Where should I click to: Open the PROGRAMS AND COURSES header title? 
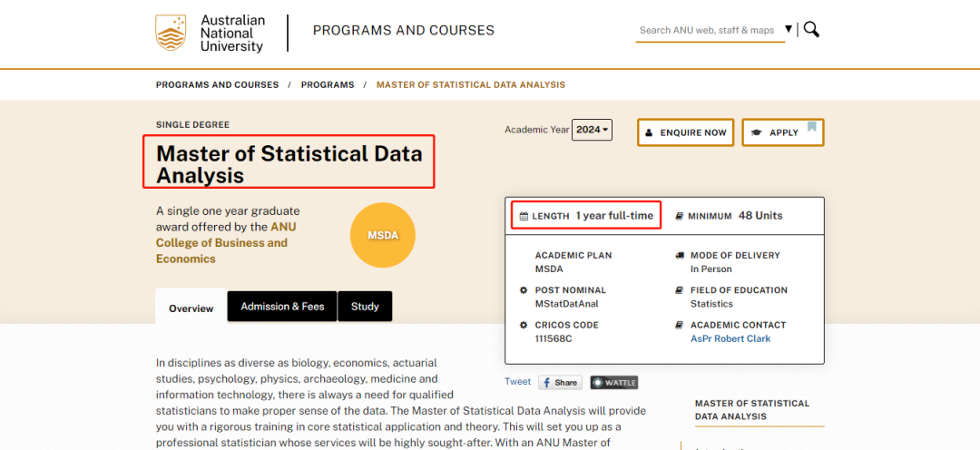tap(403, 30)
